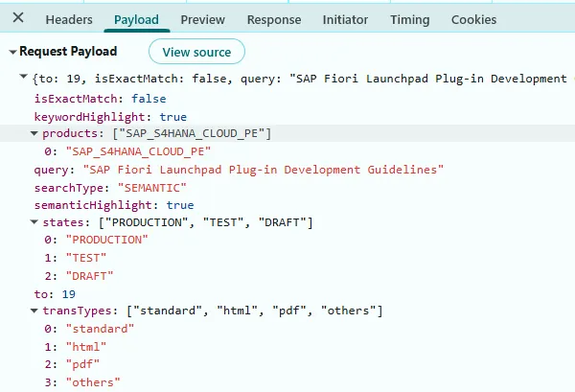
Task: Collapse the states array
Action: tap(34, 221)
